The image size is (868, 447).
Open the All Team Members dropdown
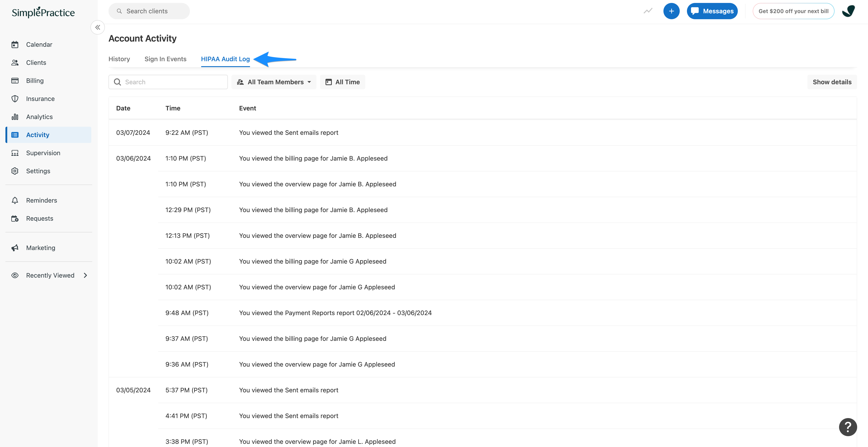pos(274,82)
